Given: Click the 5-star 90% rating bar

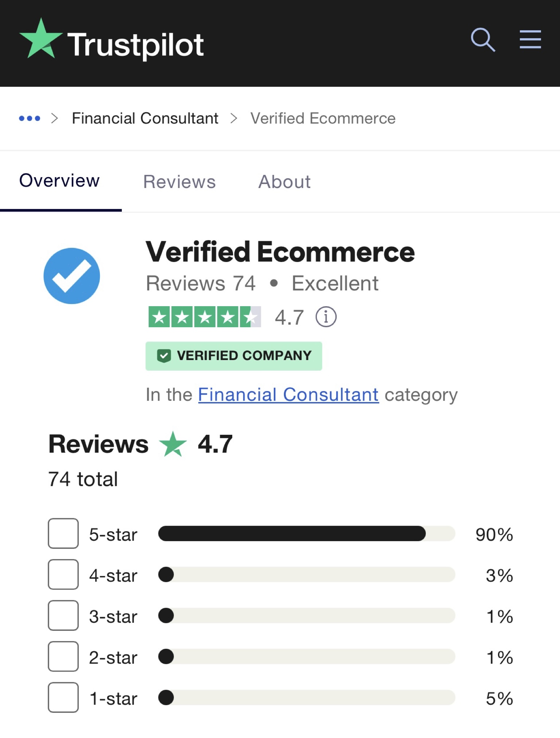Looking at the screenshot, I should click(x=306, y=534).
